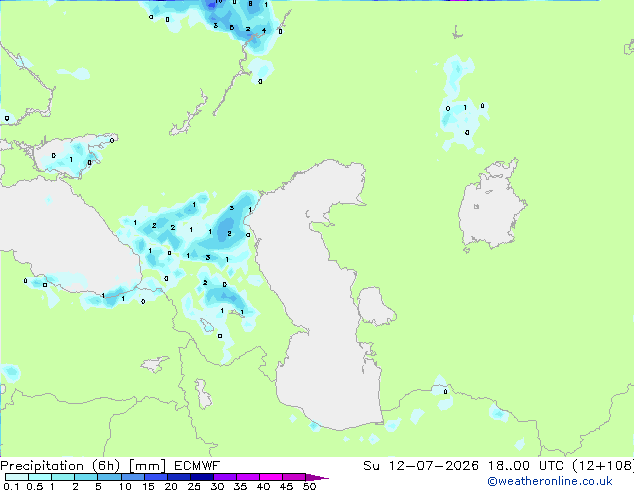Click the 1 to 2 mm legend swatch

[x=63, y=477]
